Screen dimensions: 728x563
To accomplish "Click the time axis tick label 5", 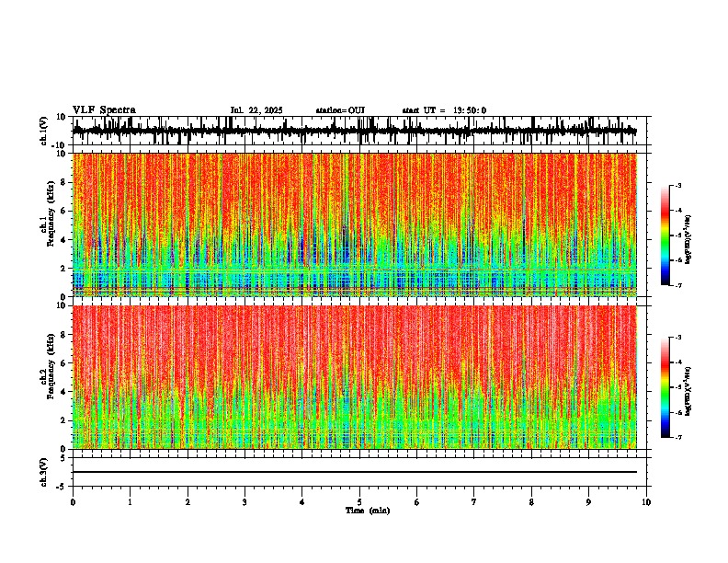I will 359,502.
